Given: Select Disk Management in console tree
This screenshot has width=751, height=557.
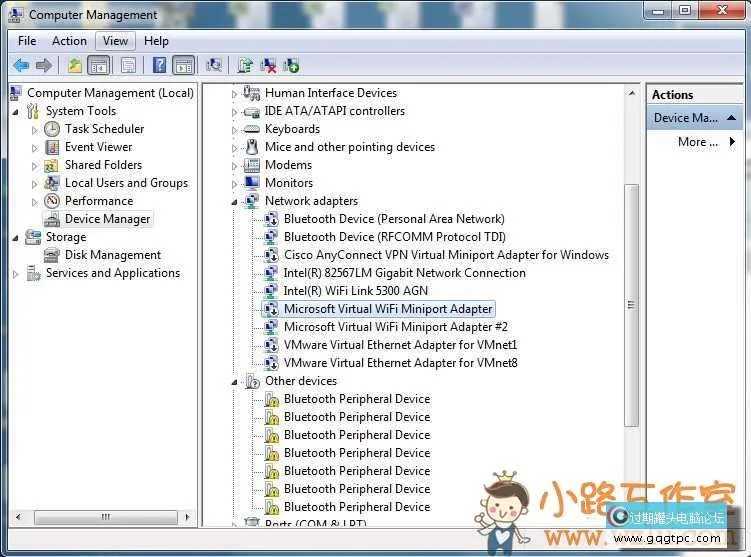Looking at the screenshot, I should coord(112,255).
